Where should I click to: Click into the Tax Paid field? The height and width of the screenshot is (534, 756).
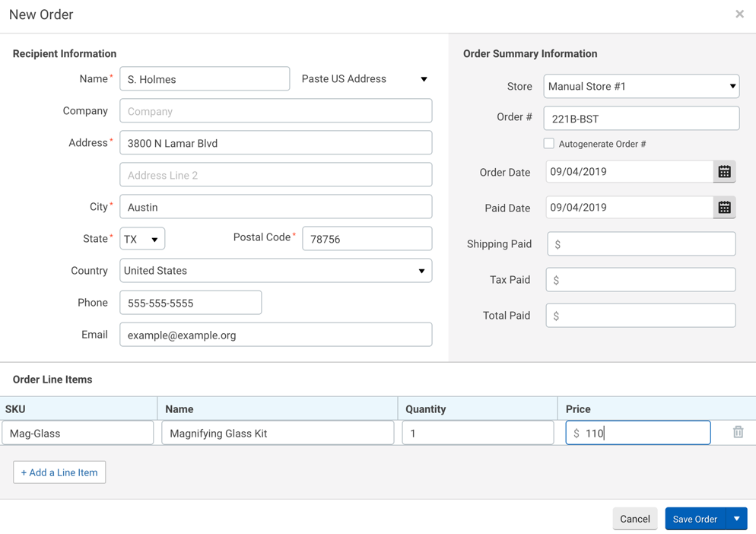(640, 279)
